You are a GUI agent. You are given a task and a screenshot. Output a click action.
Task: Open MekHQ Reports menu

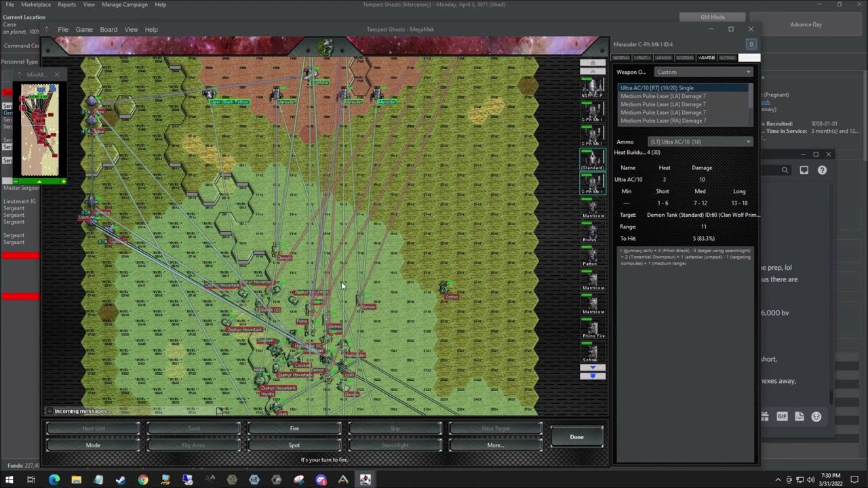coord(66,5)
